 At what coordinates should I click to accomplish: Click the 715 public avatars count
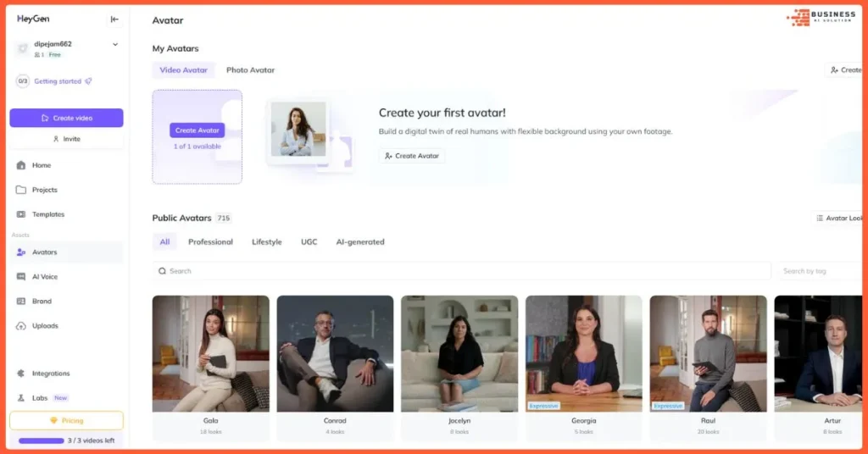click(224, 218)
